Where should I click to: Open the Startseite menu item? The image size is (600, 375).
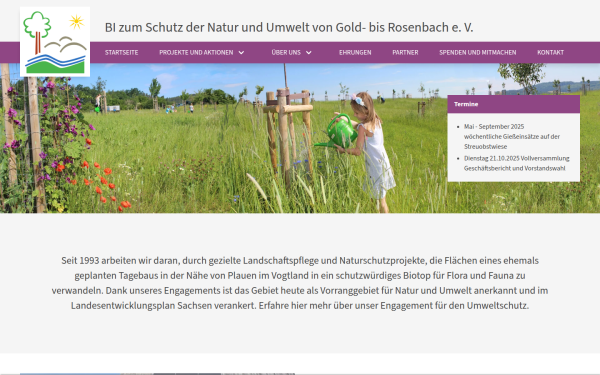122,52
